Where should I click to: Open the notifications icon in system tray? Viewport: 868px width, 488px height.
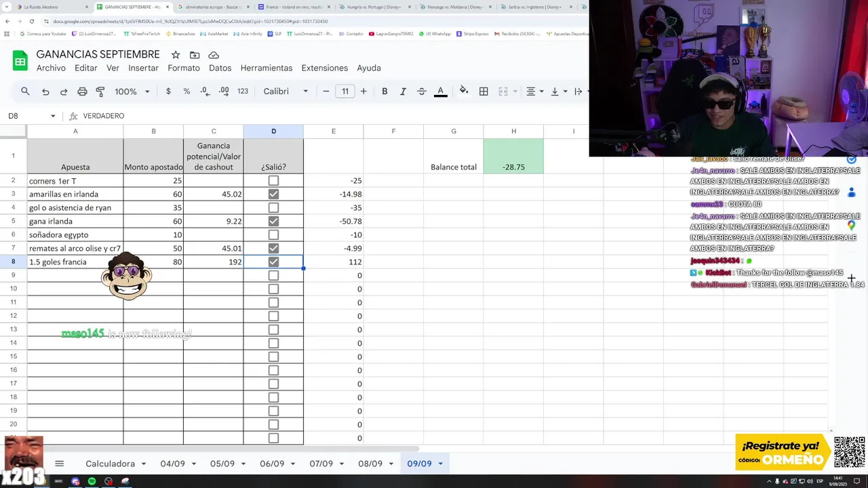(857, 481)
